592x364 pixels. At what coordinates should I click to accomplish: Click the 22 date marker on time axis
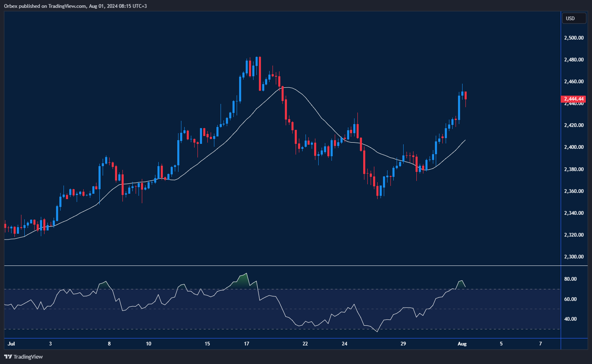pos(305,344)
